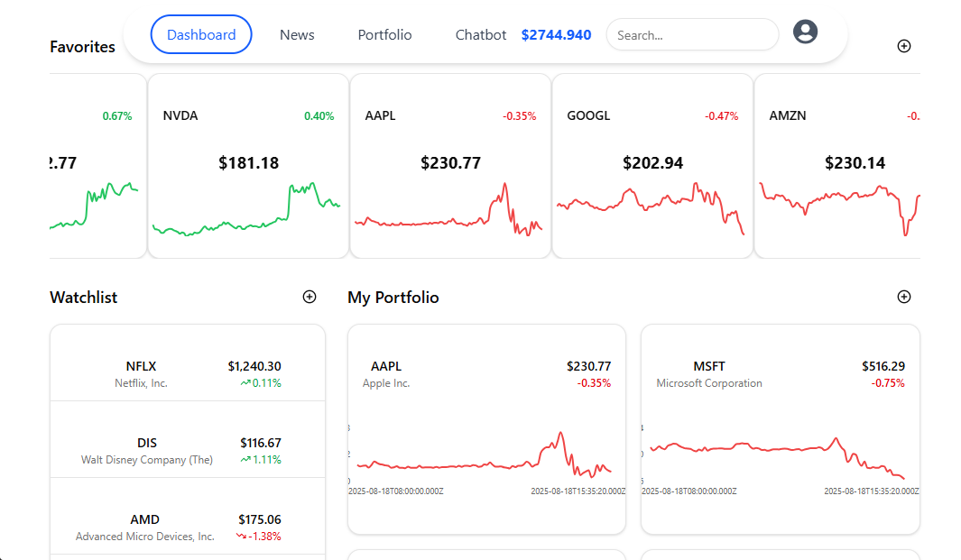
Task: Open the Portfolio tab
Action: coord(384,34)
